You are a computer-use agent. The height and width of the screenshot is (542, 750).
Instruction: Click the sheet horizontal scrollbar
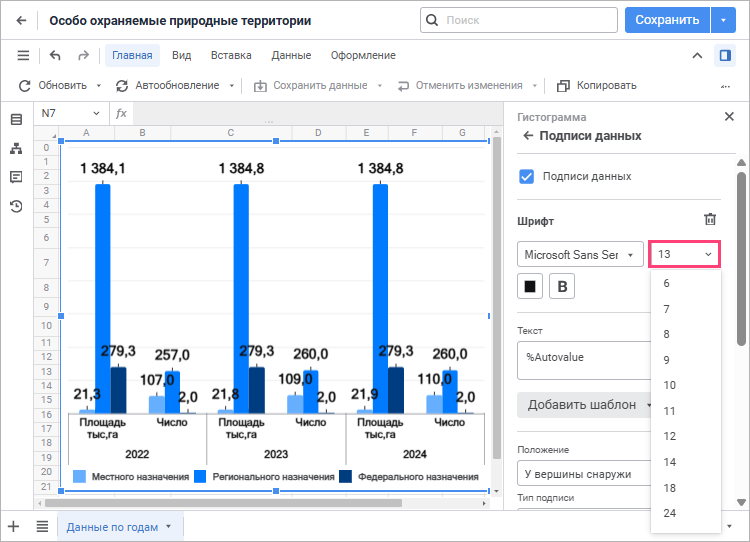coord(223,503)
